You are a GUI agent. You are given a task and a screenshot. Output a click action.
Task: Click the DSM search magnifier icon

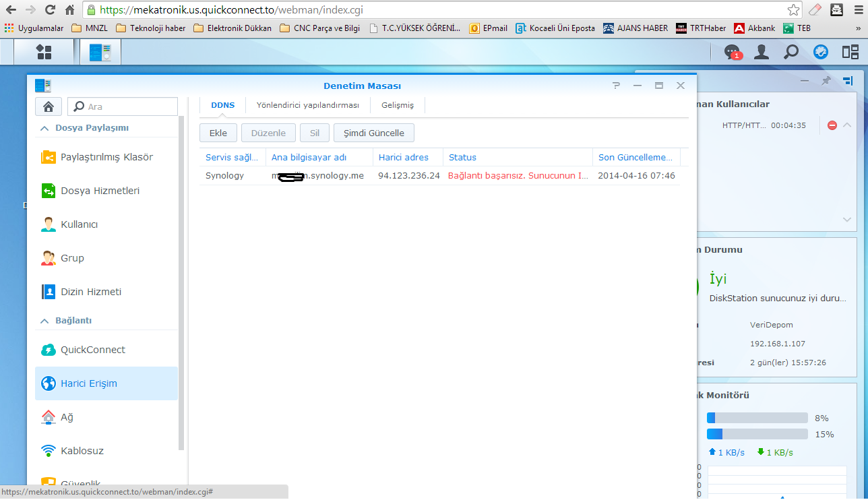point(791,52)
